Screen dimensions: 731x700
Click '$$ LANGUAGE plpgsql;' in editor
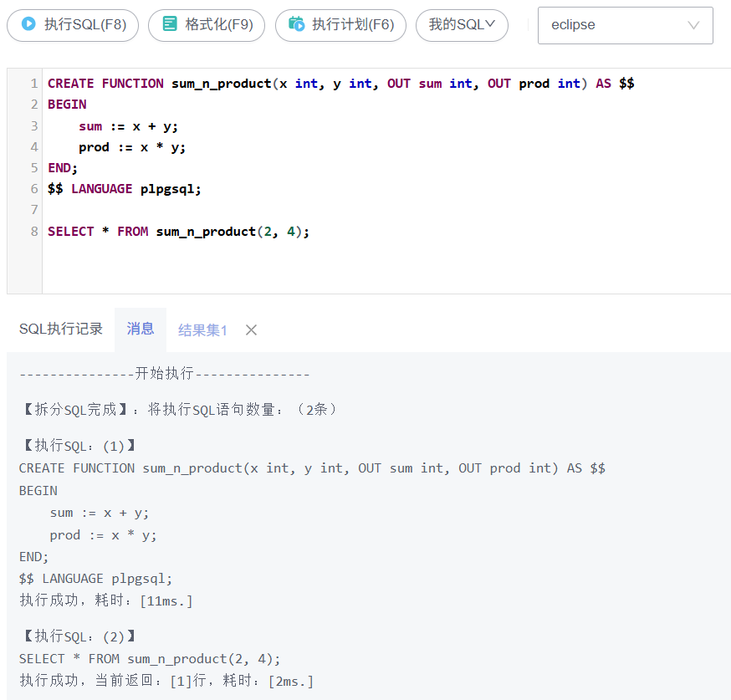click(x=124, y=189)
